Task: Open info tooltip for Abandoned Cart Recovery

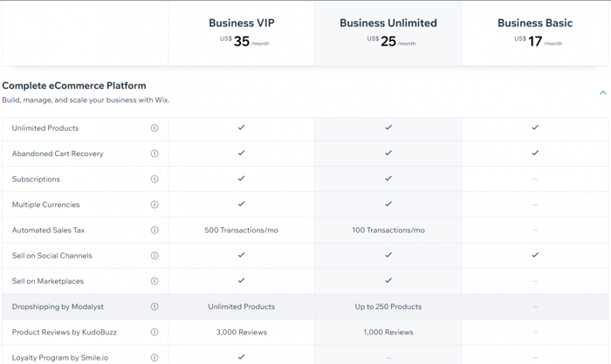Action: (x=154, y=154)
